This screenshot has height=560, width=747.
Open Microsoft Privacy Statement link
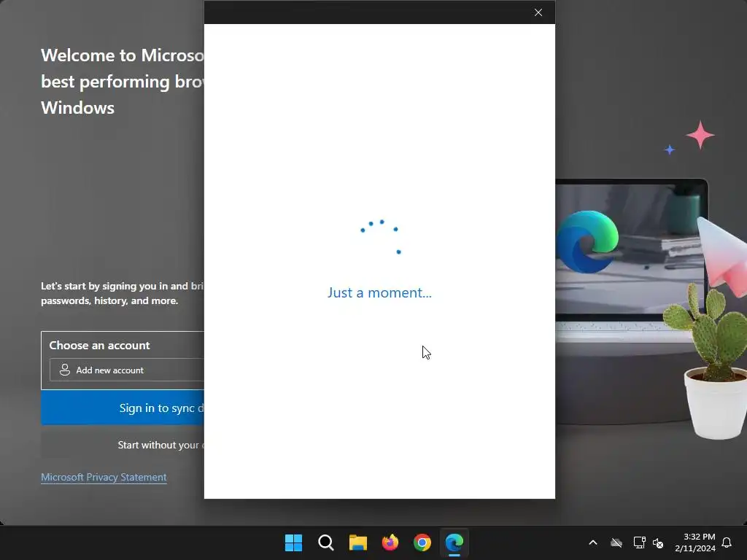click(x=104, y=477)
